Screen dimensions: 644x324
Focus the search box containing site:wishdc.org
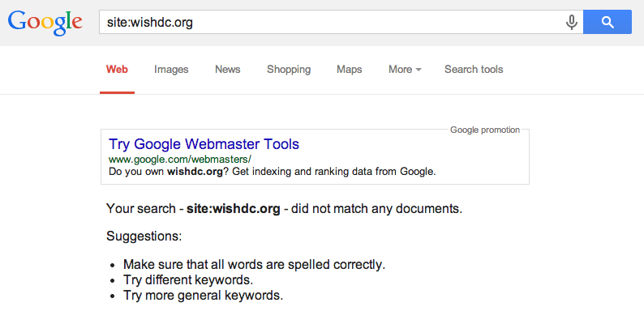tap(332, 22)
